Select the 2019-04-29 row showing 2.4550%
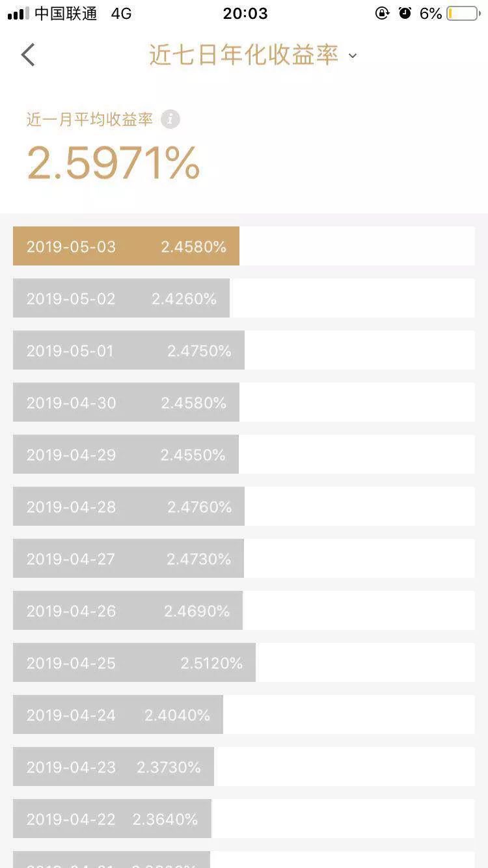488x868 pixels. 126,454
